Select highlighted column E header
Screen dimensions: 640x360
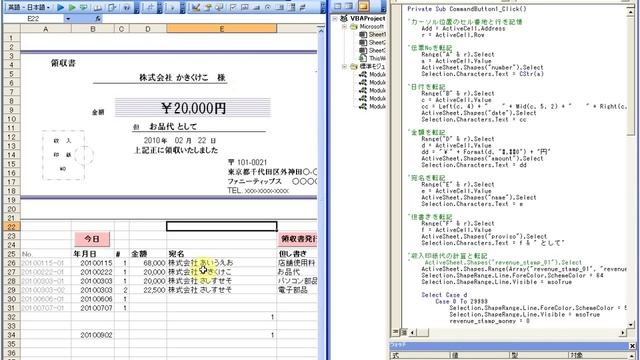click(x=222, y=29)
